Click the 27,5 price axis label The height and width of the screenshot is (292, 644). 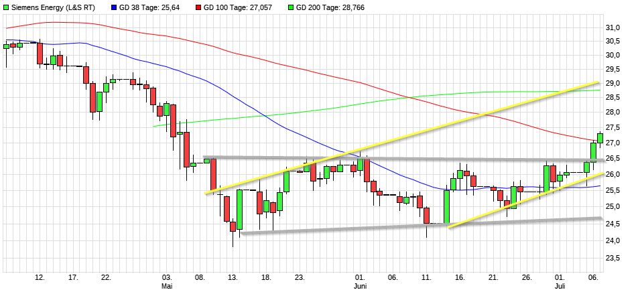pyautogui.click(x=613, y=128)
